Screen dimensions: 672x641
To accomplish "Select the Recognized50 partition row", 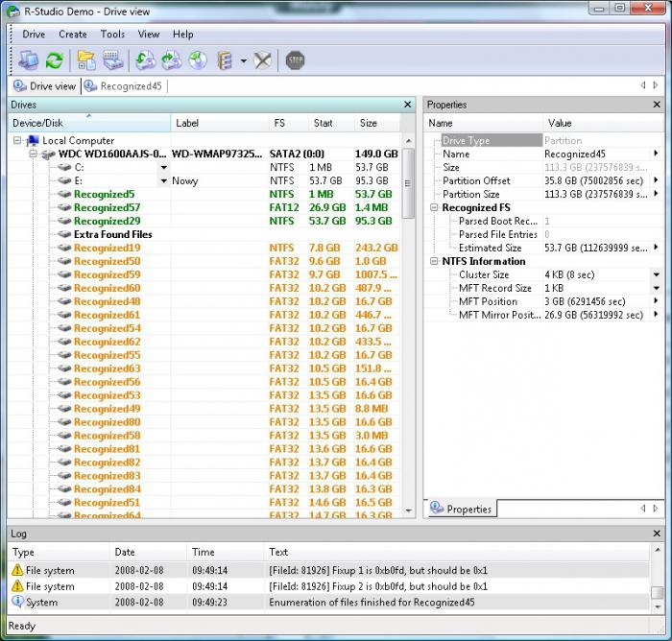I will pos(204,261).
